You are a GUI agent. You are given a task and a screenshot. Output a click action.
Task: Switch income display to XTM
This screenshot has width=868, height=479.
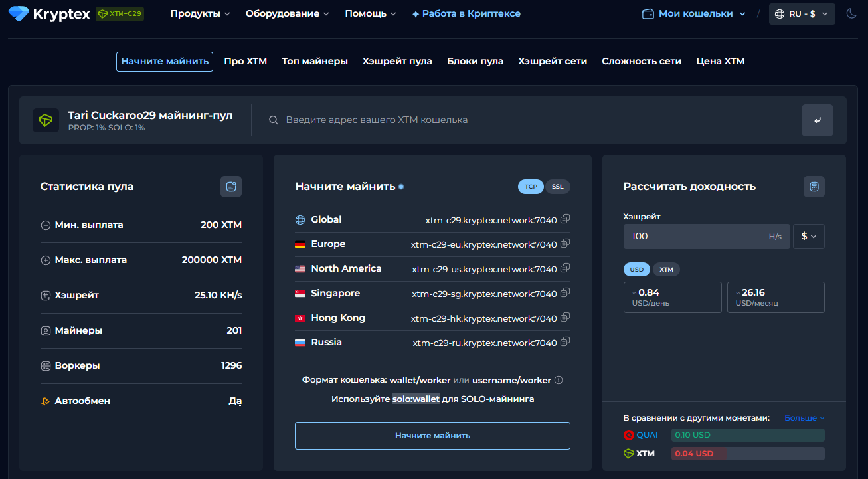tap(666, 270)
